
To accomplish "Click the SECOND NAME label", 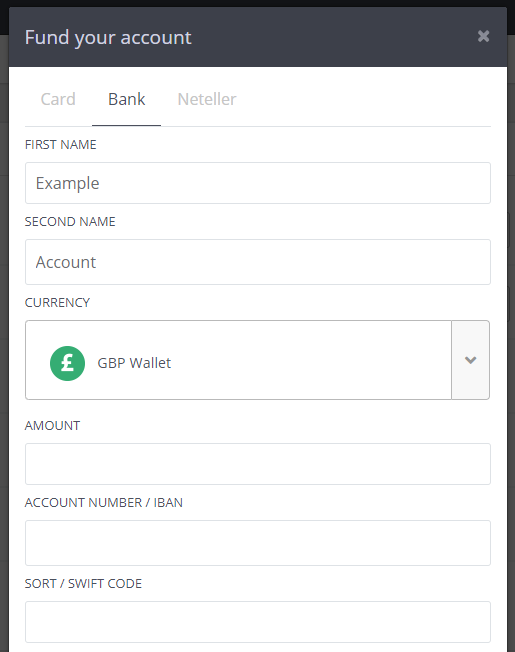I will 70,222.
